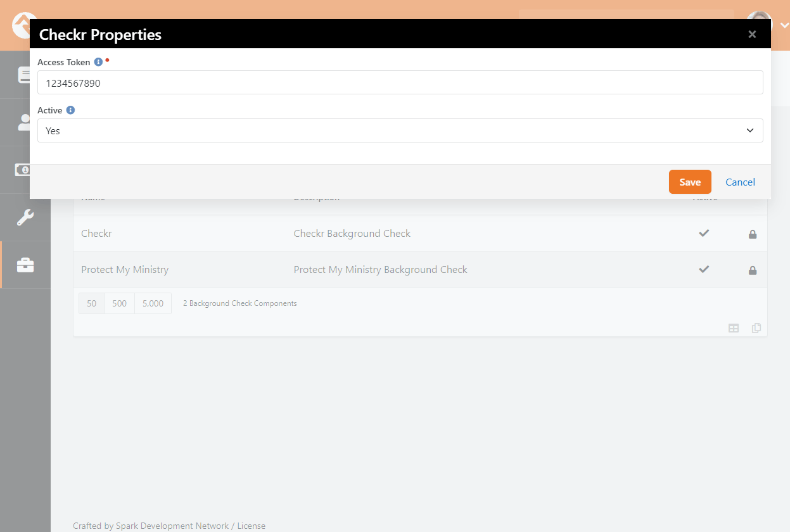The width and height of the screenshot is (790, 532).
Task: Open the wrench Admin Tools sidebar icon
Action: click(x=25, y=217)
